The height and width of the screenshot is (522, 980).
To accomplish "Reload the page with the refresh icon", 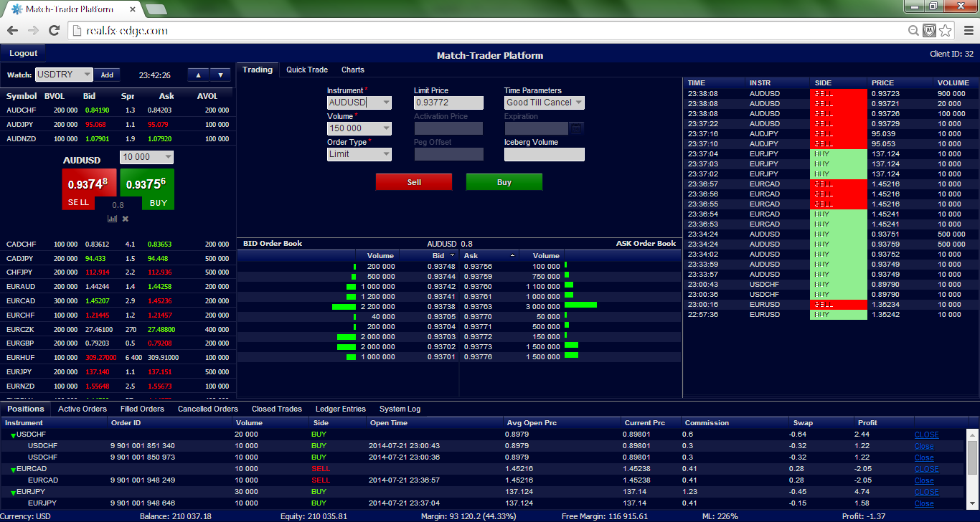I will (54, 30).
